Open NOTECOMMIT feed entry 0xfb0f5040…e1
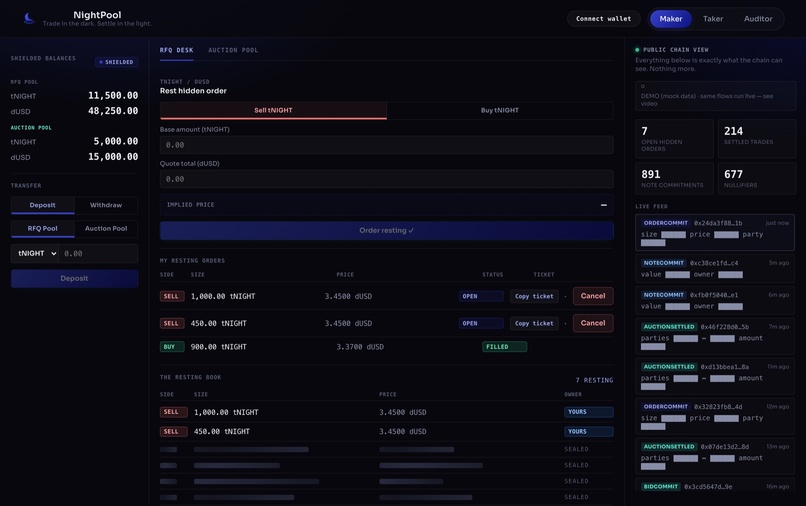 coord(715,300)
